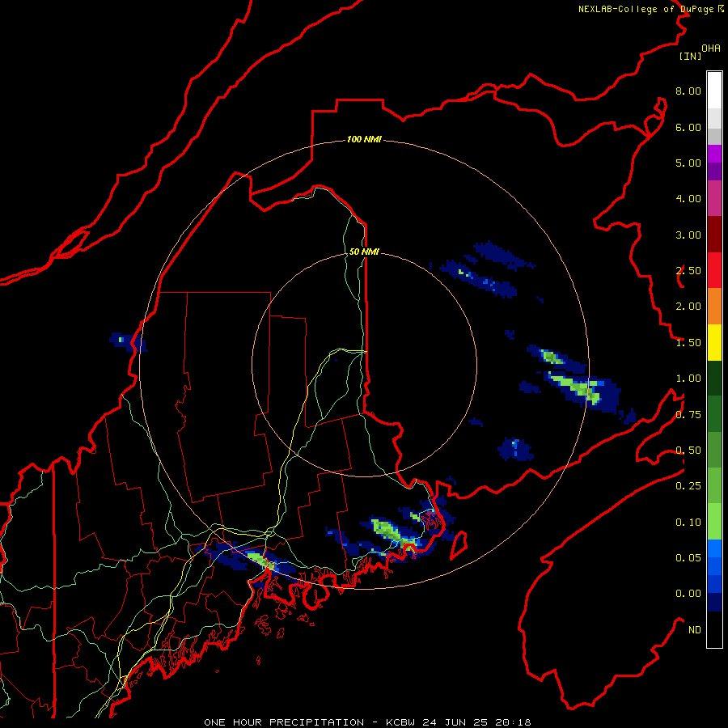This screenshot has height=728, width=728.
Task: Select the pink-magenta color scale swatch
Action: (x=714, y=198)
